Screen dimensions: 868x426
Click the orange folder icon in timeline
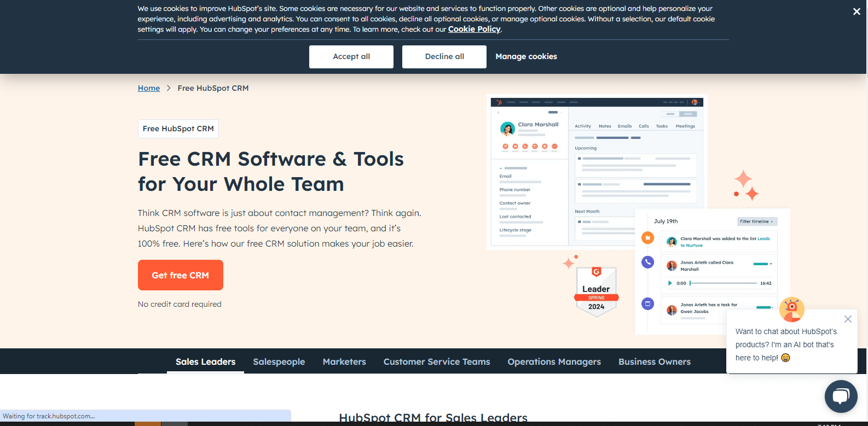click(647, 238)
